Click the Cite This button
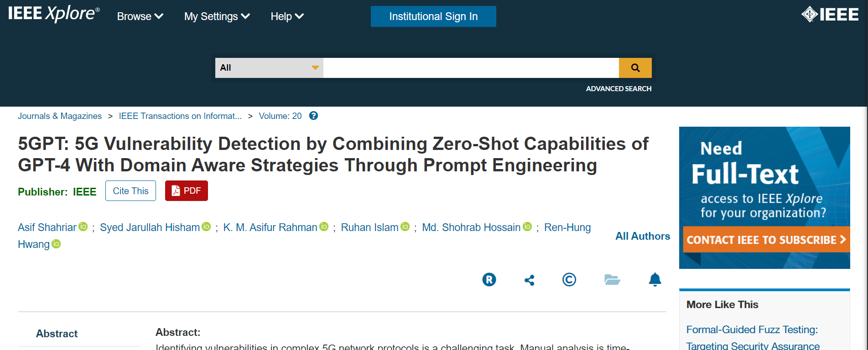This screenshot has width=868, height=350. coord(130,191)
